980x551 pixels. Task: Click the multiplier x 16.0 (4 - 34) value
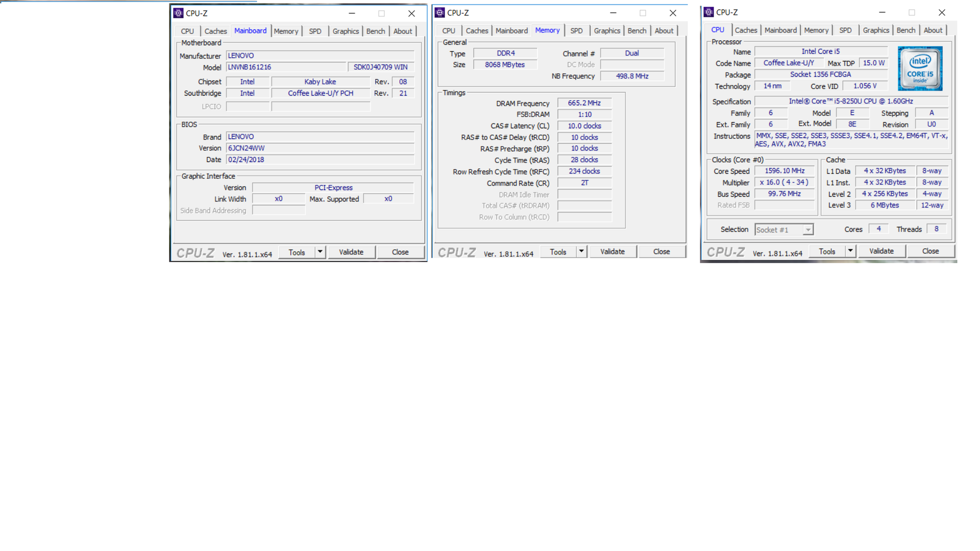(785, 182)
